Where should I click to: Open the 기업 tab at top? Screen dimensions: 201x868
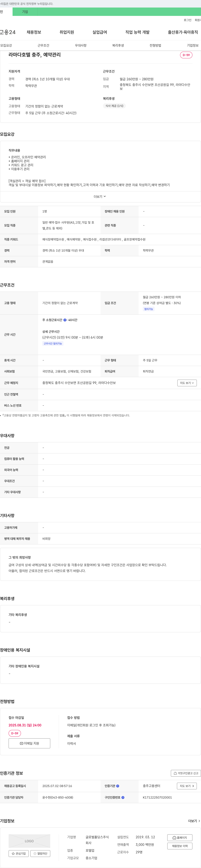coord(25,12)
